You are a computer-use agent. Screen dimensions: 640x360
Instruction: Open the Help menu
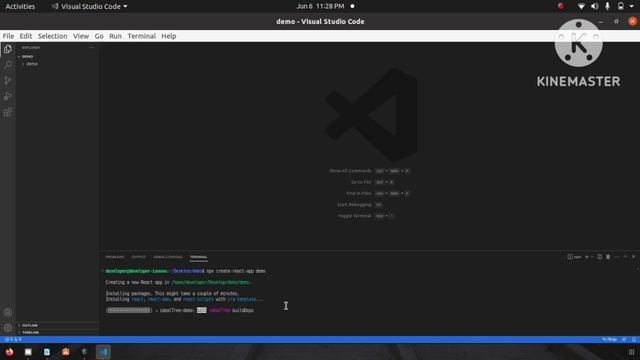pyautogui.click(x=169, y=36)
